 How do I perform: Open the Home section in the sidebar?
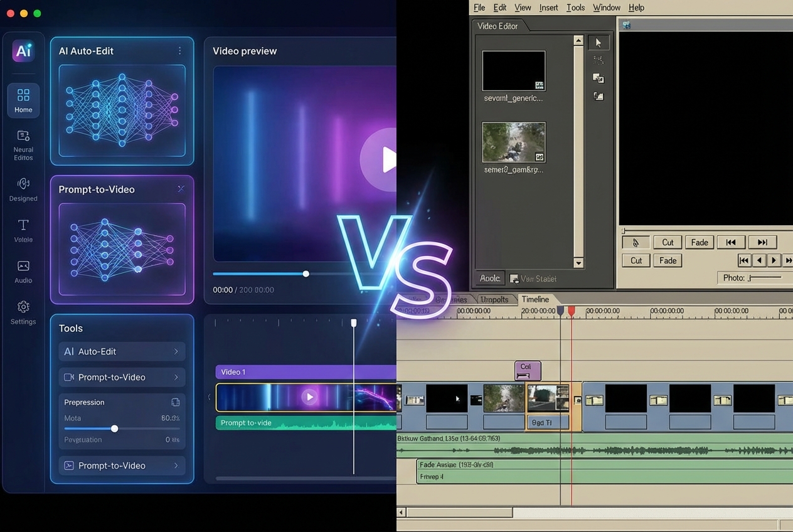click(23, 100)
